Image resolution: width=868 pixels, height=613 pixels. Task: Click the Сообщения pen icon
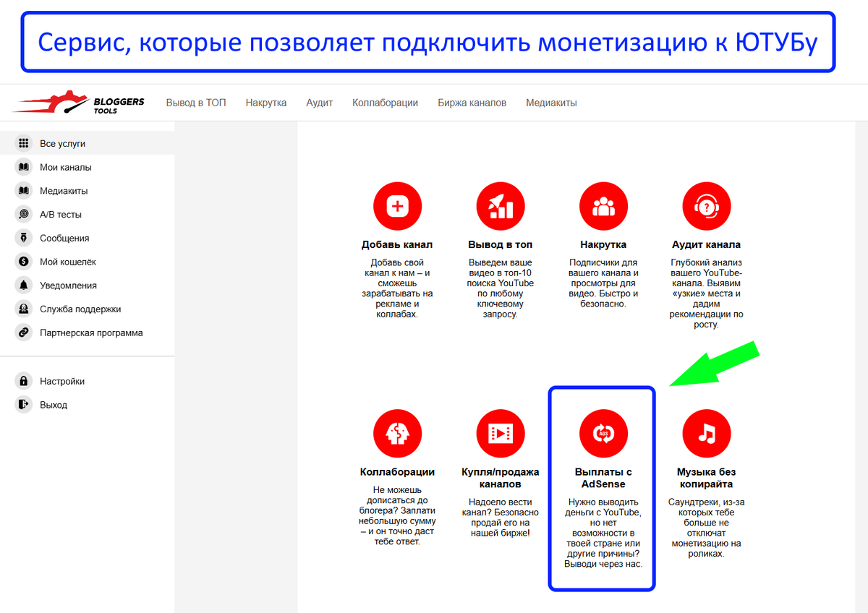[x=24, y=238]
